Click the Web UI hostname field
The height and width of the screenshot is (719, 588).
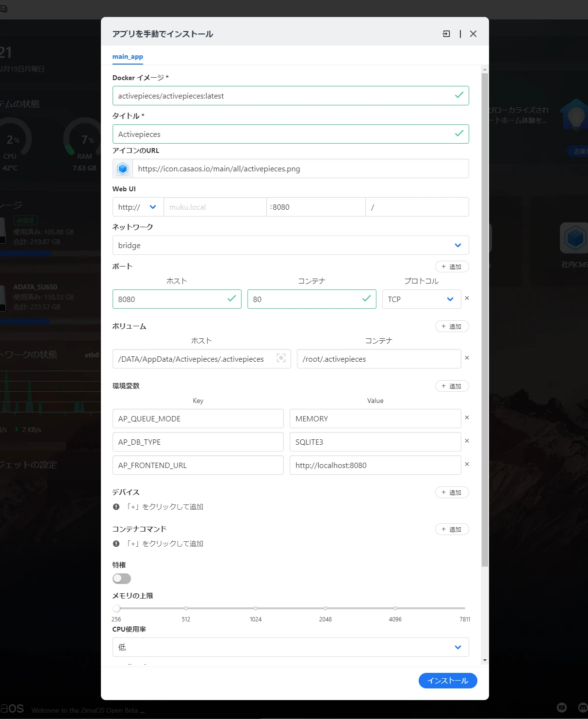click(215, 207)
